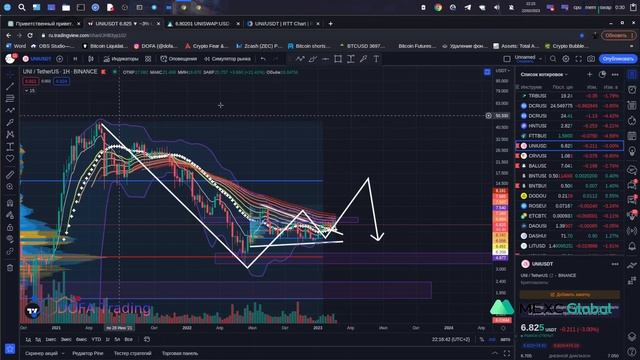
Task: Open chart settings gear icon
Action: [x=566, y=59]
